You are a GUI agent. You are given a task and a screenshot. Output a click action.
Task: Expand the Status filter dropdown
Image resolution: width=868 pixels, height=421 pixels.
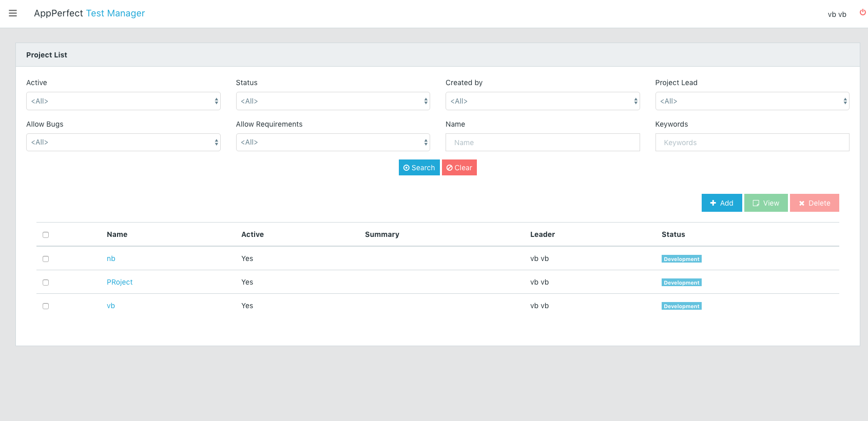(x=333, y=101)
